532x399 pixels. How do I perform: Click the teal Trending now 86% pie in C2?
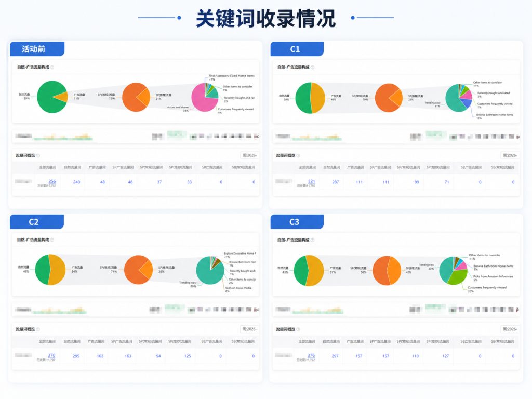210,270
